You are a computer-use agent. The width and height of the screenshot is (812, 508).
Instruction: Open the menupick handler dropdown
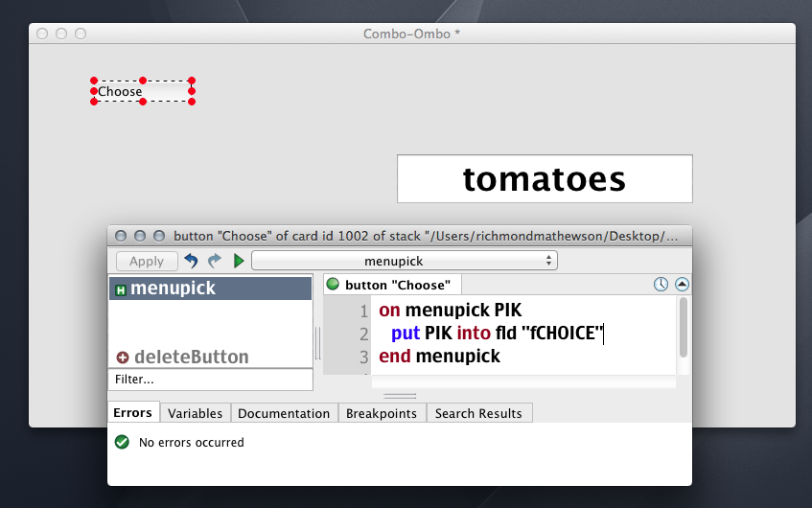coord(404,261)
